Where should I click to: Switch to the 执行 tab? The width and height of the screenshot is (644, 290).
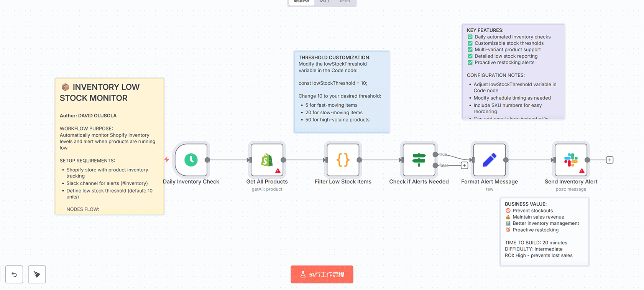[x=324, y=1]
